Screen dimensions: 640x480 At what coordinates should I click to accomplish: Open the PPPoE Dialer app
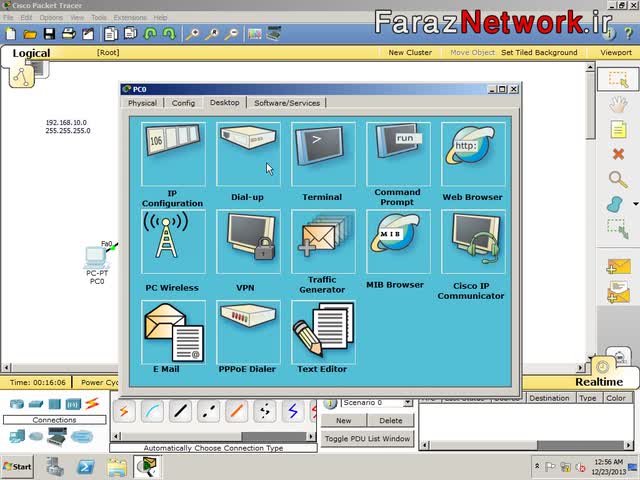248,332
